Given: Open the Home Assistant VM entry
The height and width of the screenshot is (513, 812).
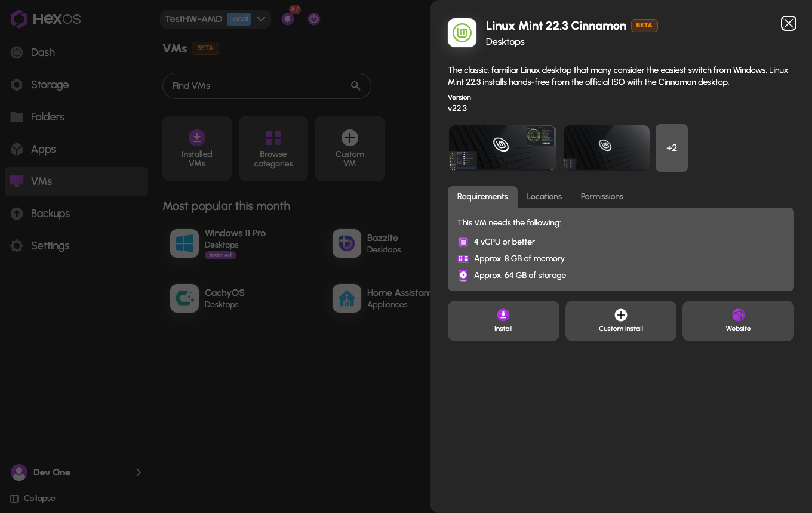Looking at the screenshot, I should [x=380, y=298].
